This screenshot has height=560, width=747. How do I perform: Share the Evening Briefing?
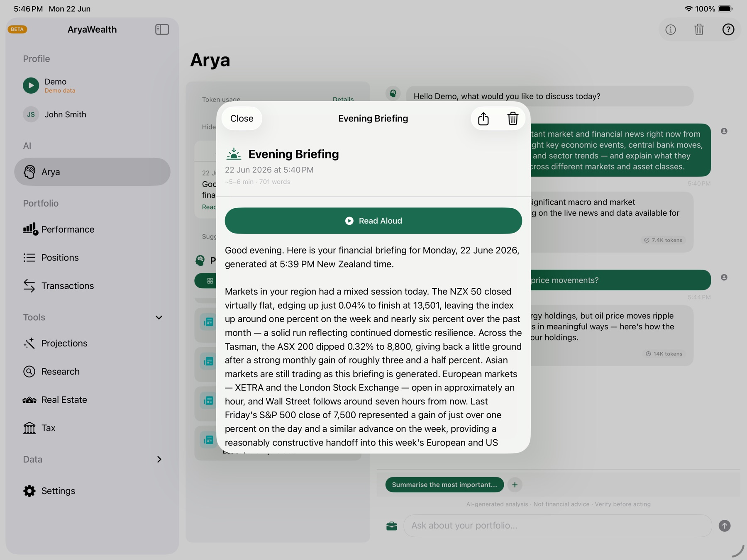[x=483, y=119]
